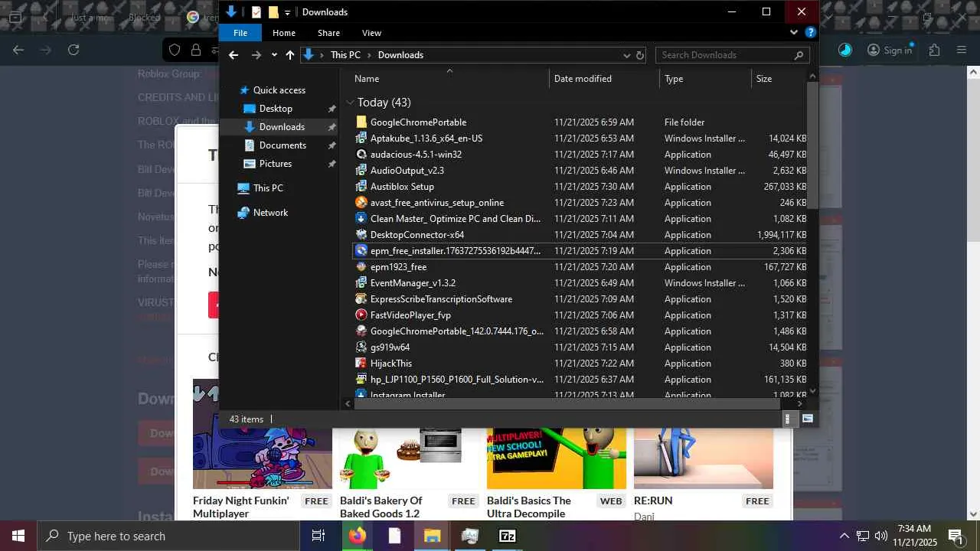This screenshot has width=980, height=551.
Task: Open Pictures in the navigation pane
Action: tap(276, 164)
